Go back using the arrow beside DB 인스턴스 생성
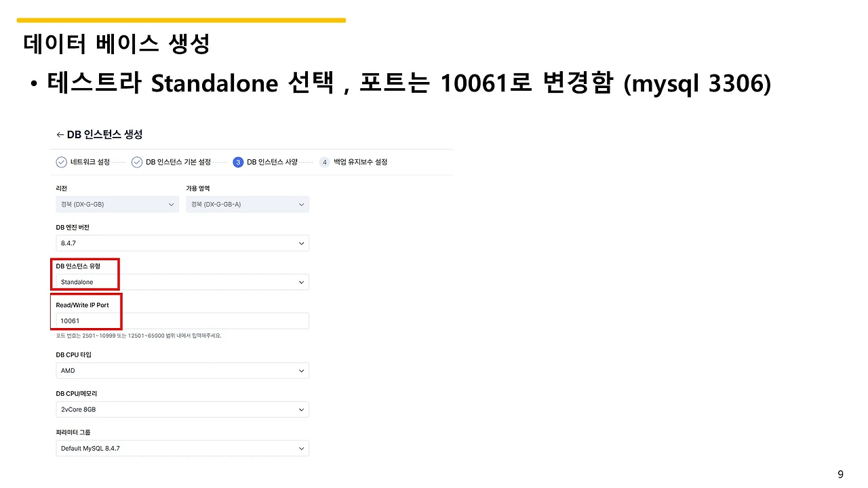The height and width of the screenshot is (488, 868). point(60,135)
